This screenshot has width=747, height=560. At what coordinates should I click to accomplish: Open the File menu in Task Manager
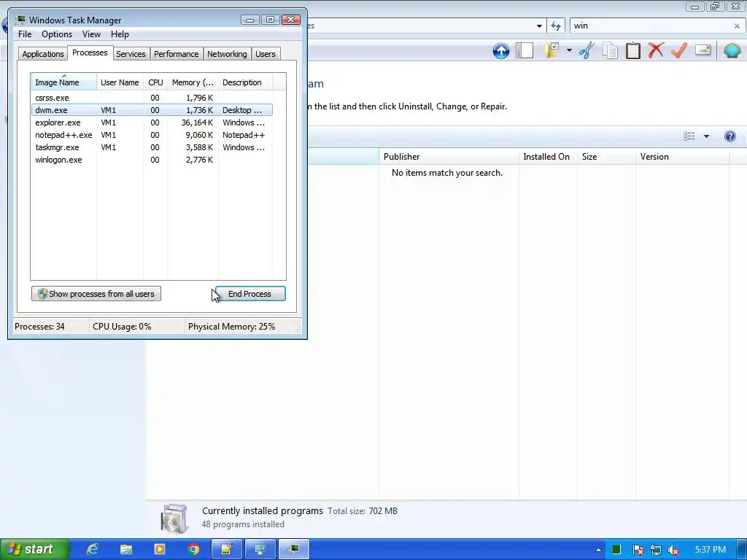tap(25, 34)
